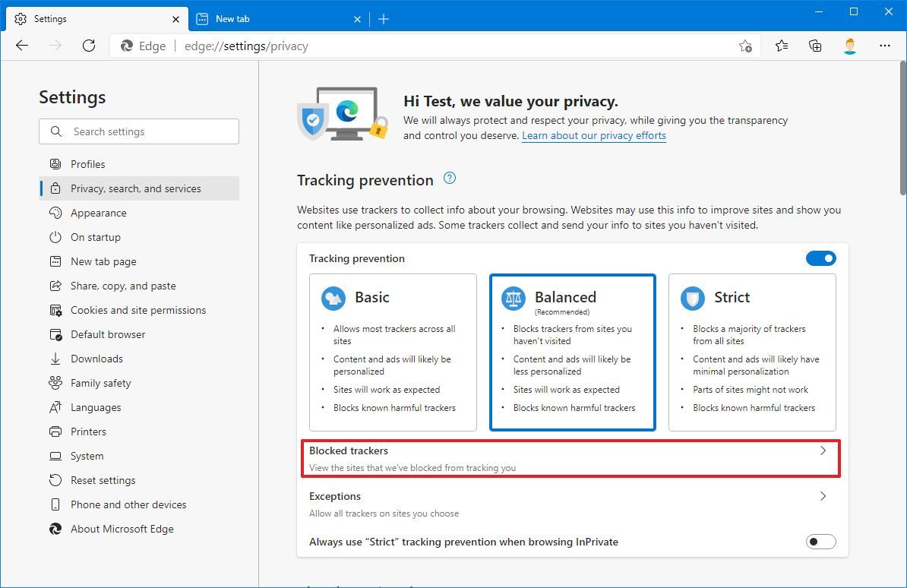Open Appearance settings via its sidebar icon
The height and width of the screenshot is (588, 907).
pyautogui.click(x=55, y=213)
